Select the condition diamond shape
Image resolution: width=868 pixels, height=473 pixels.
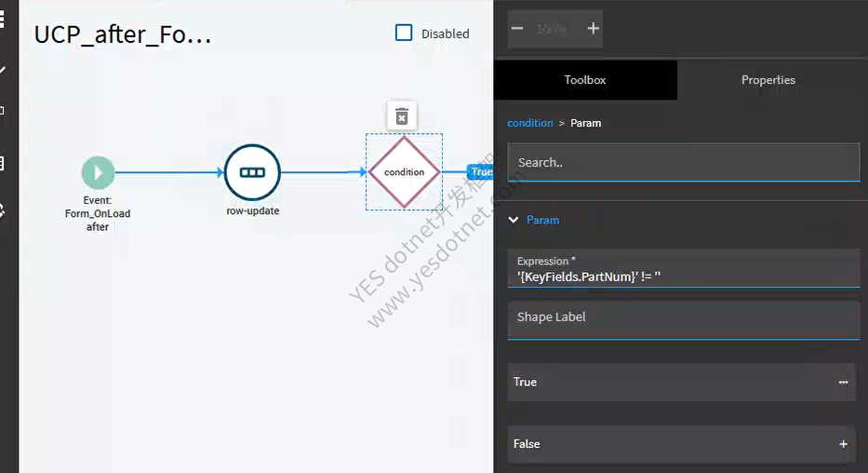click(404, 172)
